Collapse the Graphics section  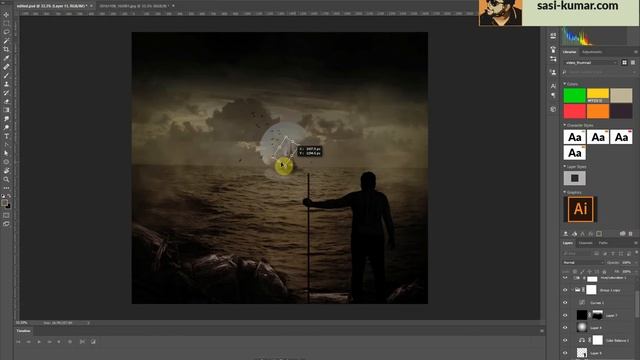click(x=565, y=192)
